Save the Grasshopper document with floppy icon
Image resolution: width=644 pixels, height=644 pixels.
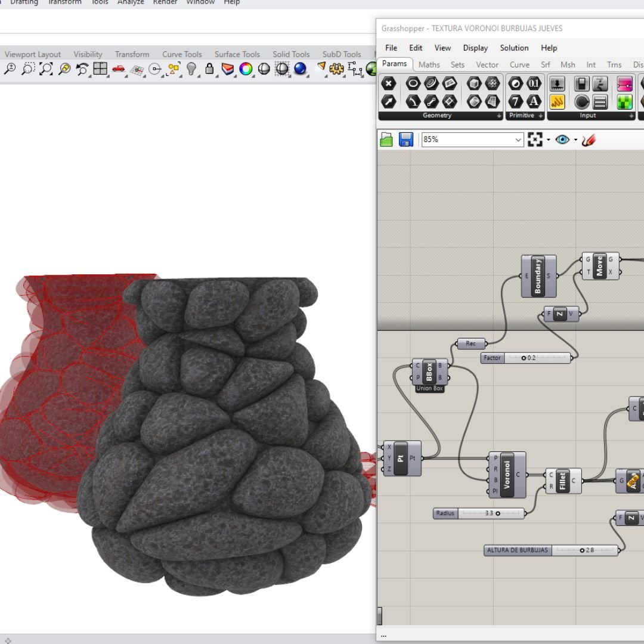click(406, 140)
